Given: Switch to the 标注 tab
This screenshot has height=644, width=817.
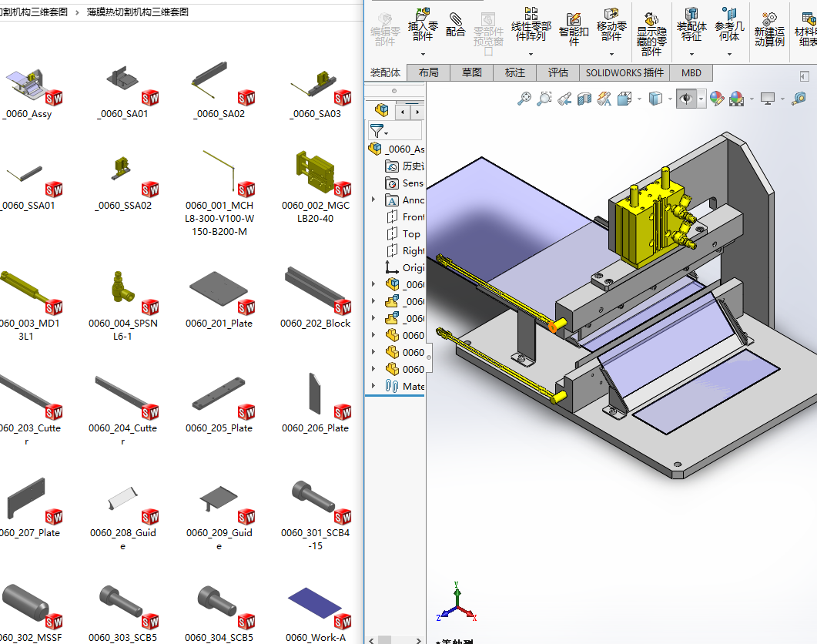Looking at the screenshot, I should (515, 72).
